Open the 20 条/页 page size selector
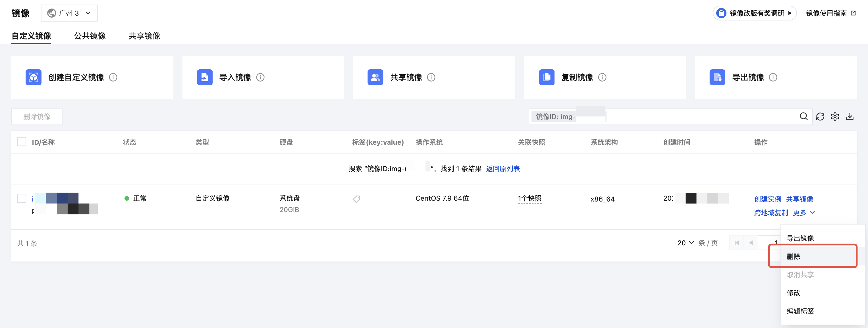868x328 pixels. pos(685,243)
